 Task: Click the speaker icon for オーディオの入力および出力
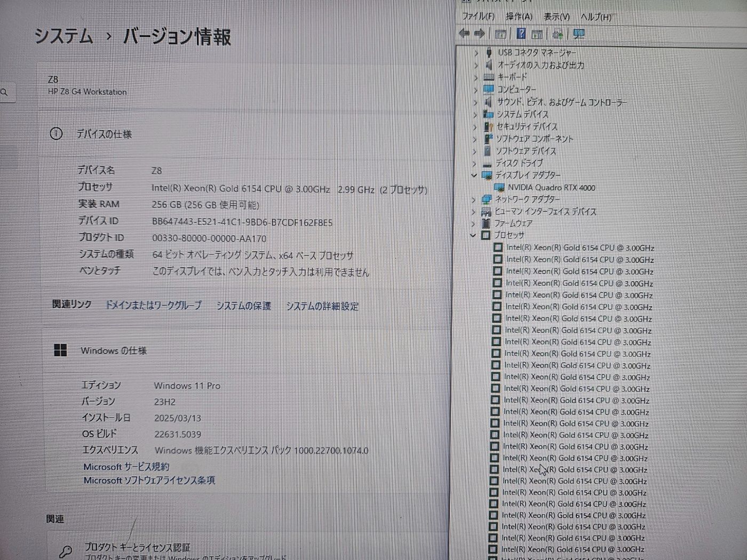tap(488, 65)
